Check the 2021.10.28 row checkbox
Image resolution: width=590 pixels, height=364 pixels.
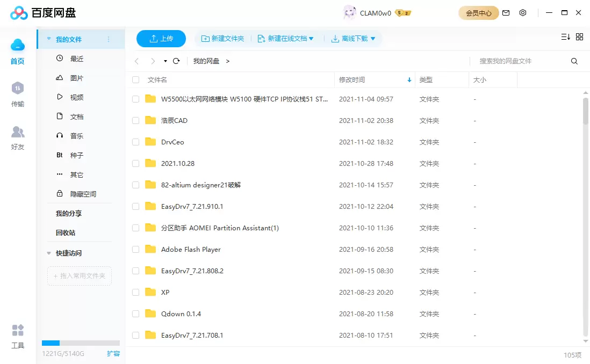pyautogui.click(x=136, y=163)
